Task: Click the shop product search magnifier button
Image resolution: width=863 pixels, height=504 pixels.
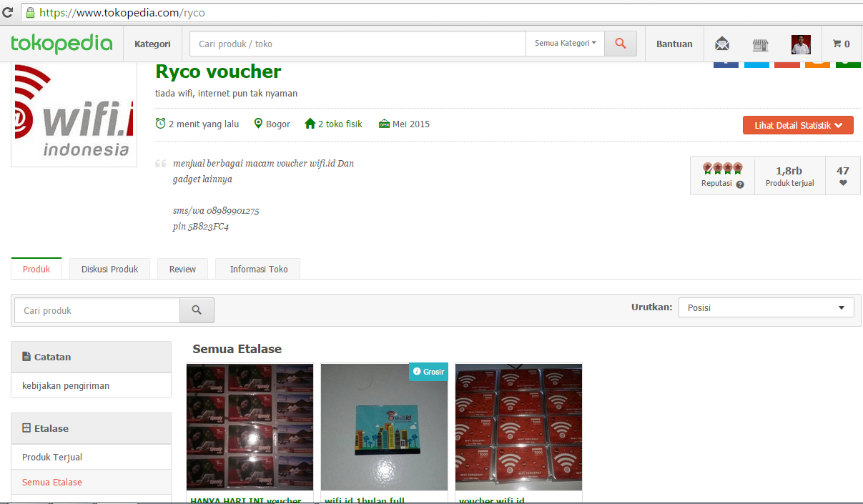Action: click(x=197, y=310)
